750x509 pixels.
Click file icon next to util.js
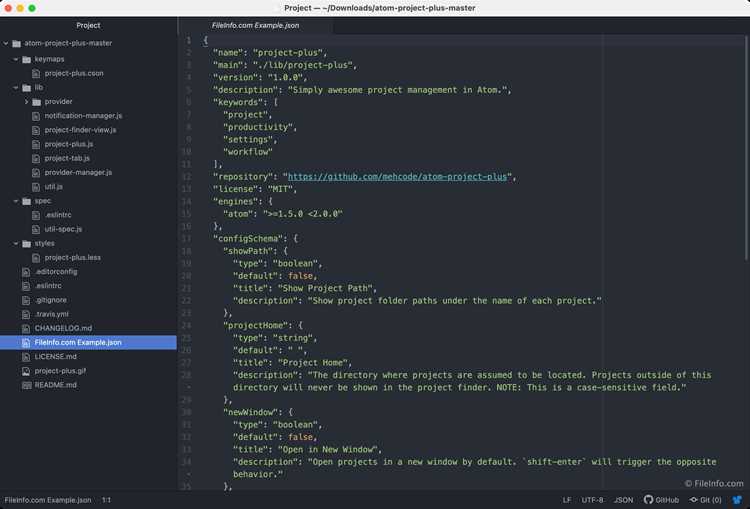(x=36, y=187)
